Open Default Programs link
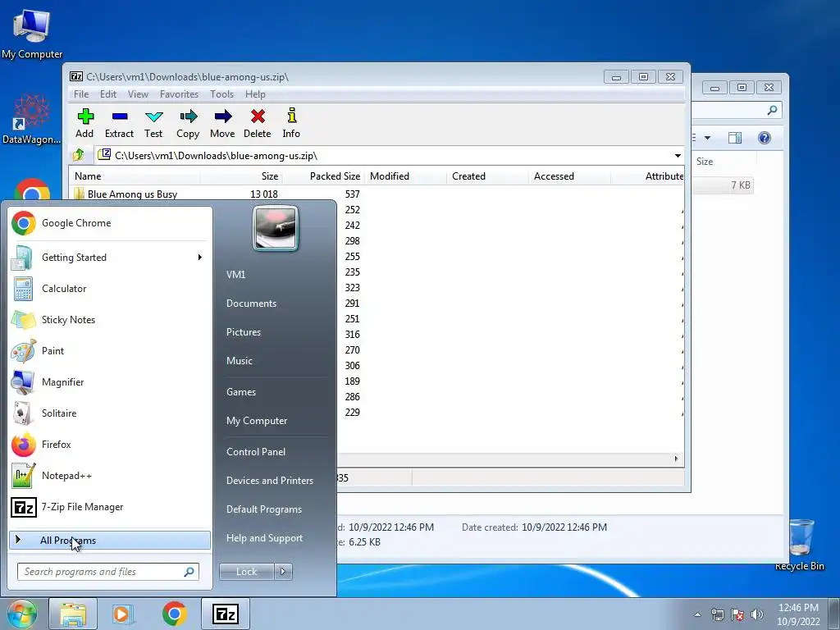The height and width of the screenshot is (630, 840). click(263, 509)
